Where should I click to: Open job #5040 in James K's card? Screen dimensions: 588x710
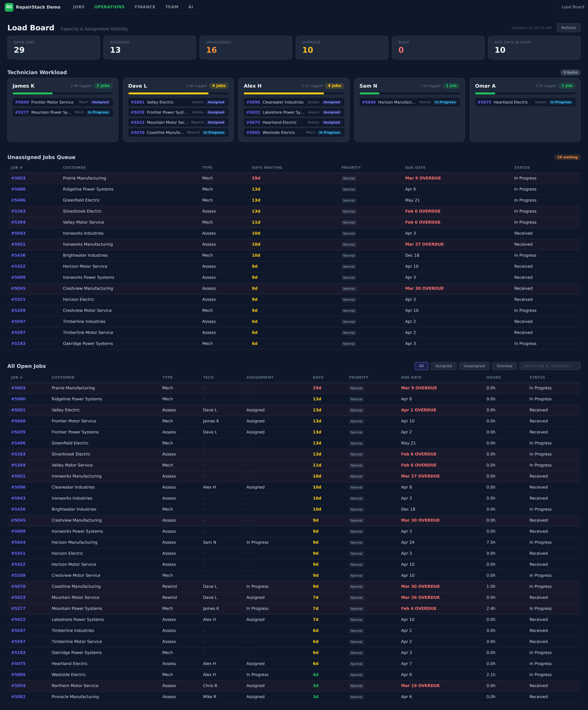click(x=22, y=102)
